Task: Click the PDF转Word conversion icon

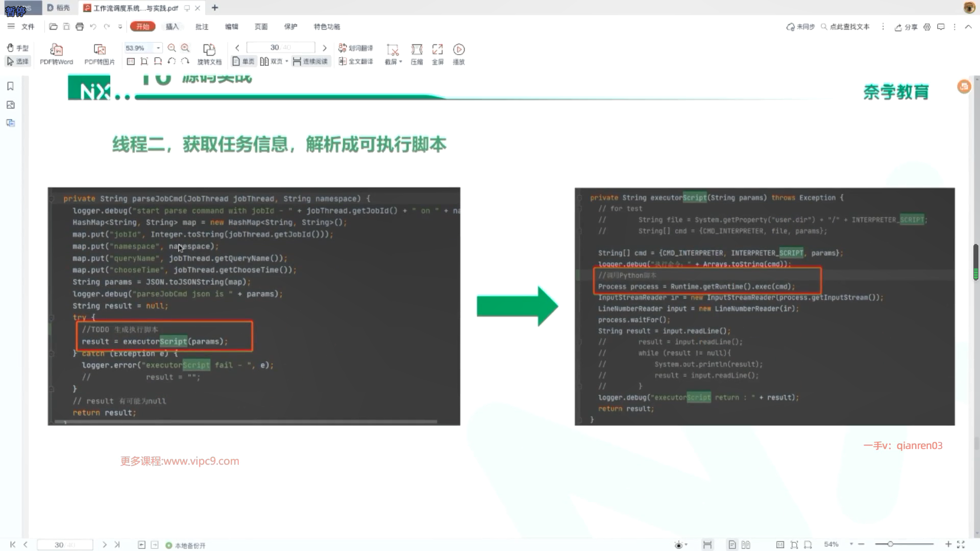Action: pos(56,50)
